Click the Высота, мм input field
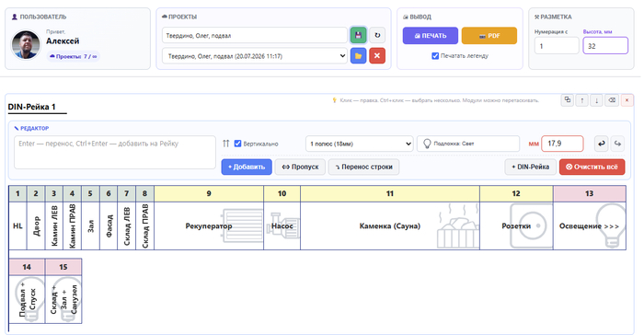This screenshot has width=644, height=335. coord(605,46)
